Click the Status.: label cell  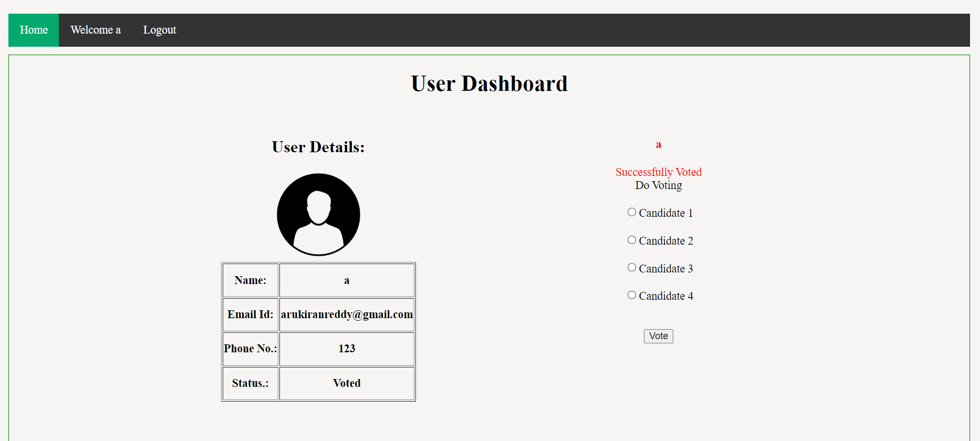point(251,383)
